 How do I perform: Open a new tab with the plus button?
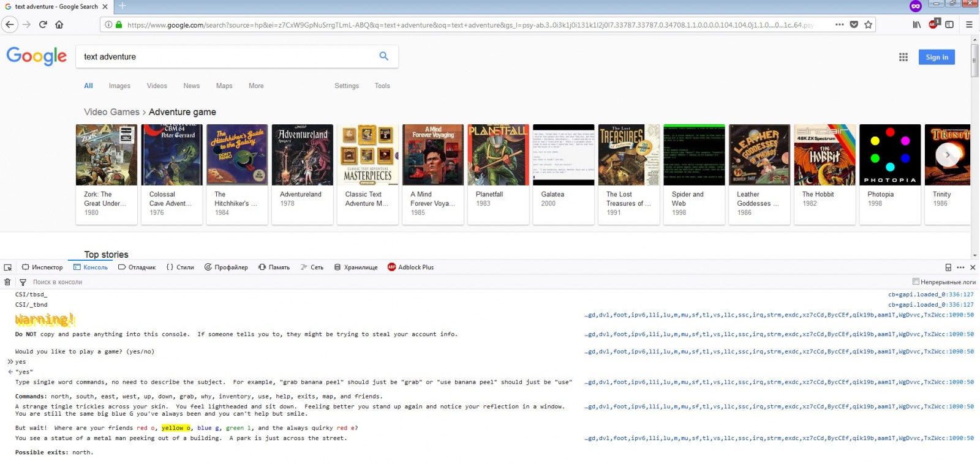pos(123,6)
